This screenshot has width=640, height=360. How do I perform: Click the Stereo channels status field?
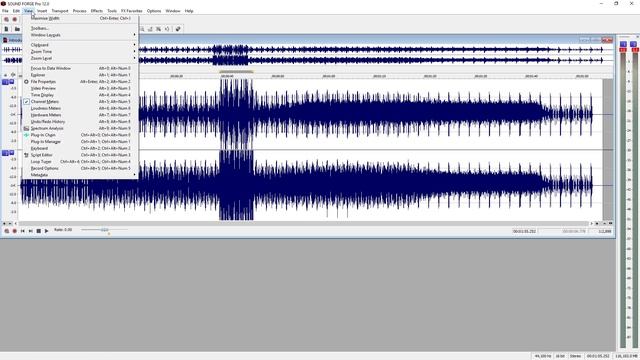coord(575,356)
